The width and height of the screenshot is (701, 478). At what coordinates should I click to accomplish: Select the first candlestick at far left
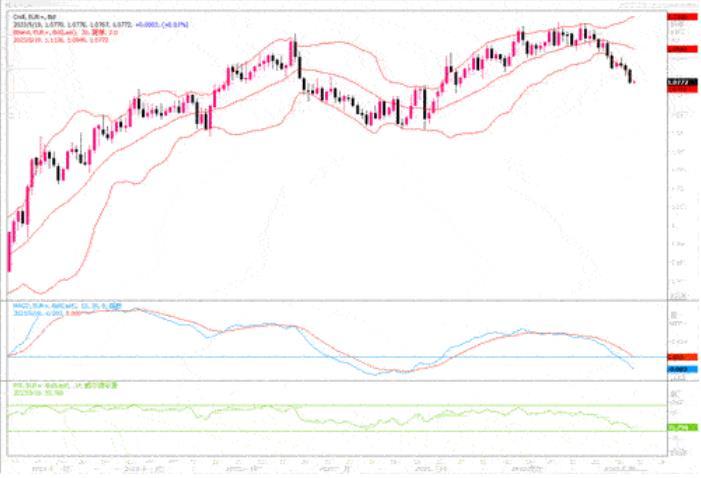point(9,250)
